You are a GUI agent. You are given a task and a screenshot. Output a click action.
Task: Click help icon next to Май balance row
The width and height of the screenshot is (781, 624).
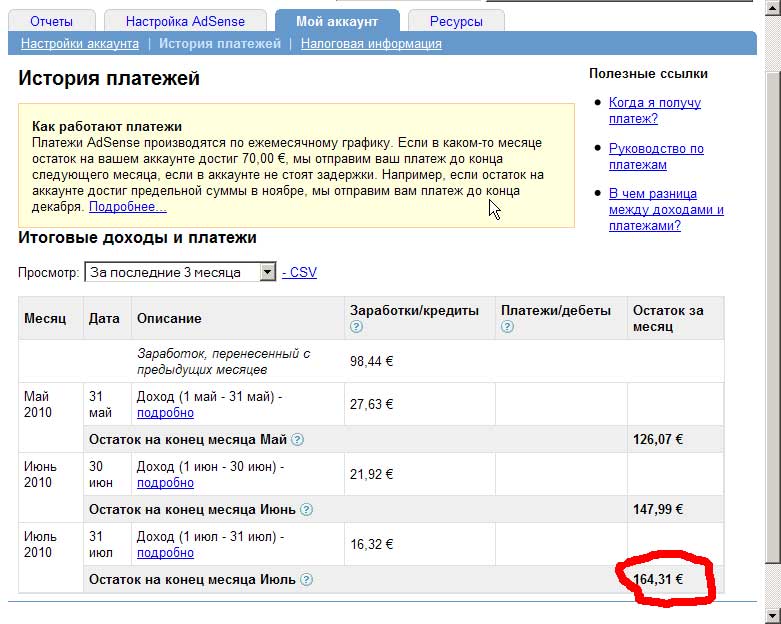297,439
